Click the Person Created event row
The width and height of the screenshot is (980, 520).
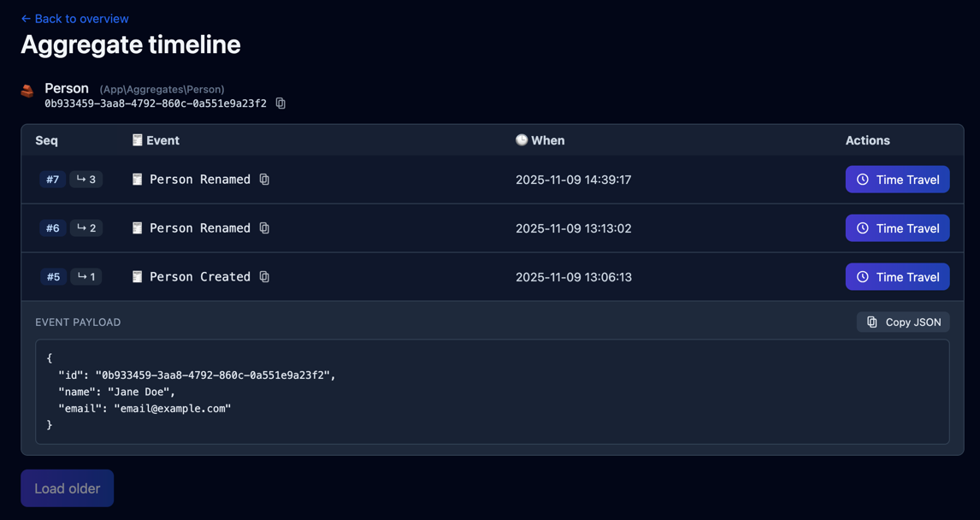(x=428, y=276)
